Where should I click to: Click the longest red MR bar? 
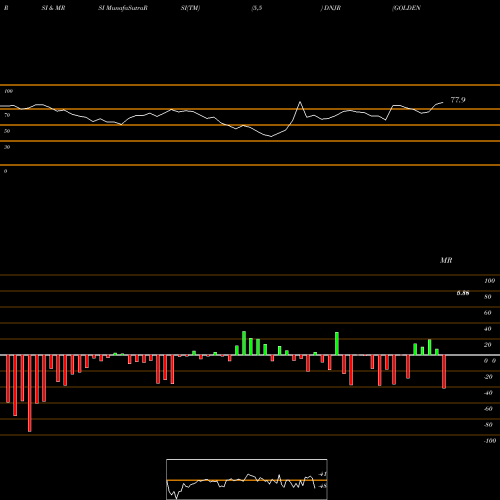coord(30,393)
